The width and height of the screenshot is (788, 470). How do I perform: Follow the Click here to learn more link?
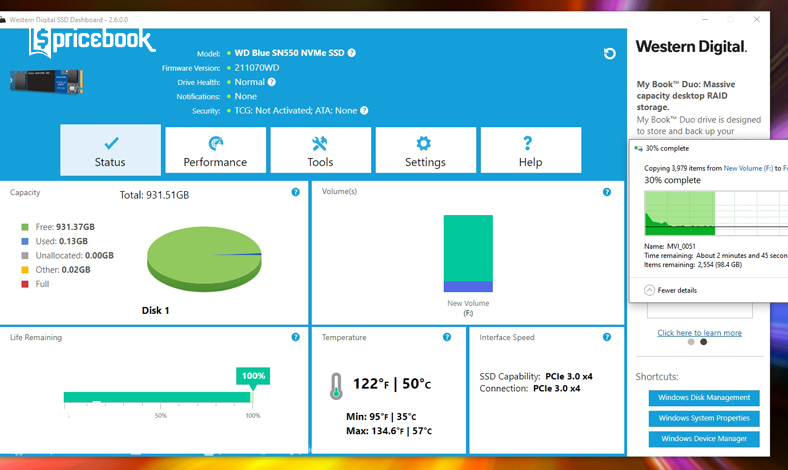(700, 333)
